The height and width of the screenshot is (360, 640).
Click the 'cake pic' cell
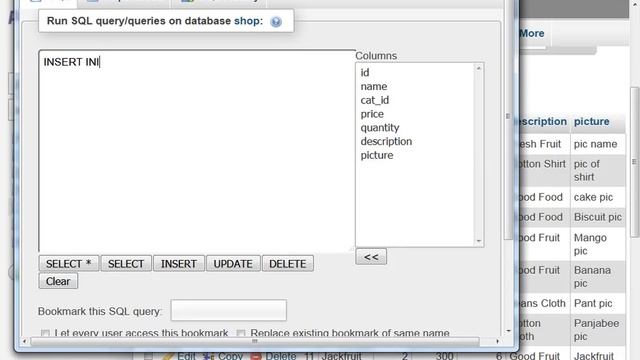click(598, 197)
